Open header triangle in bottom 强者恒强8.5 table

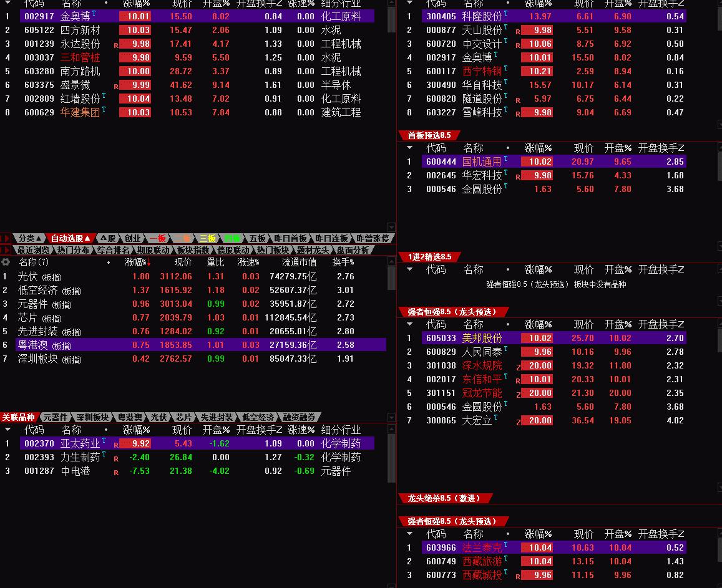[x=410, y=534]
